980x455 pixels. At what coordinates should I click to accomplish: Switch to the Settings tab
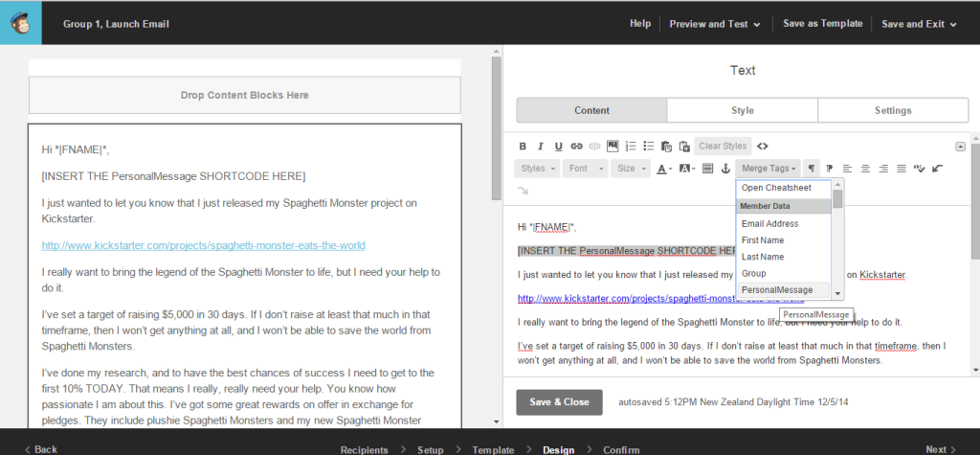[893, 110]
